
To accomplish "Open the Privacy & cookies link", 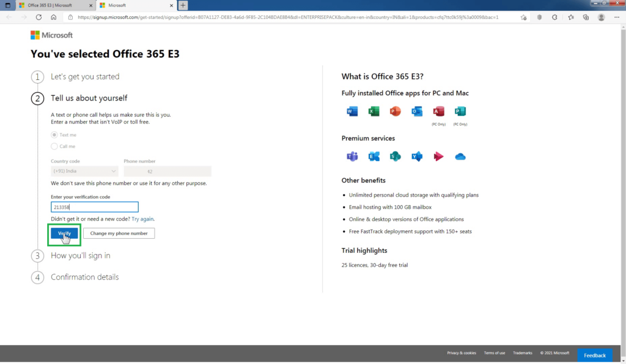I will (x=462, y=353).
